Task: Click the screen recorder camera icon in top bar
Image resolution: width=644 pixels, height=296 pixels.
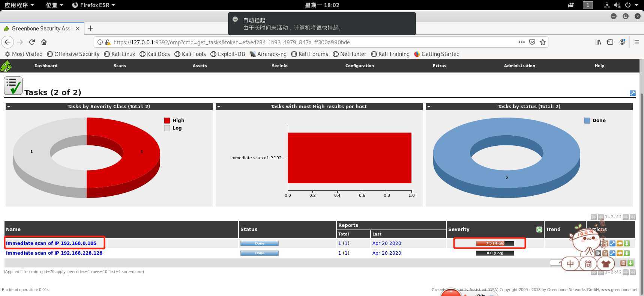Action: coord(571,5)
